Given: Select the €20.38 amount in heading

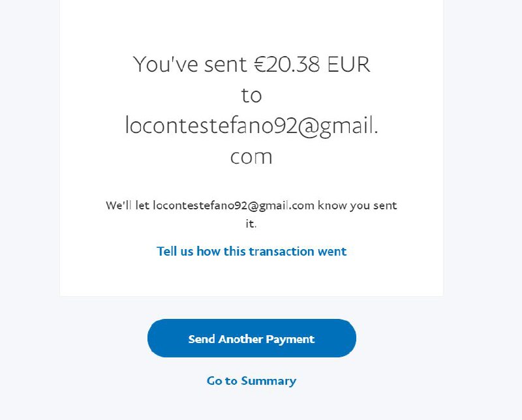Looking at the screenshot, I should coord(287,64).
